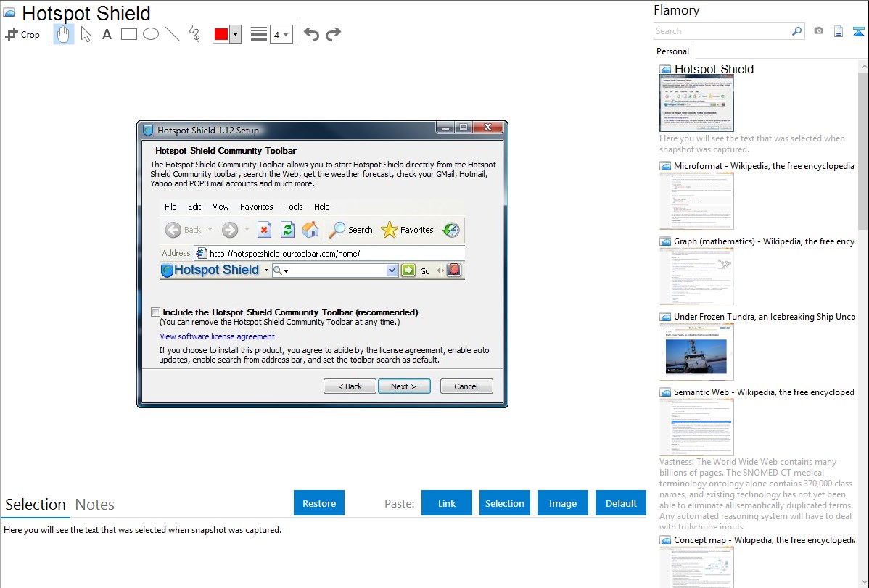Screen dimensions: 869x588
Task: Click the document page icon in Flamory header
Action: (839, 31)
